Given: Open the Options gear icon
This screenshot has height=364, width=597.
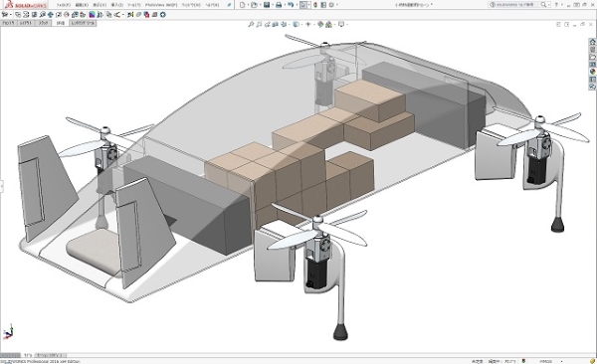Looking at the screenshot, I should click(331, 5).
